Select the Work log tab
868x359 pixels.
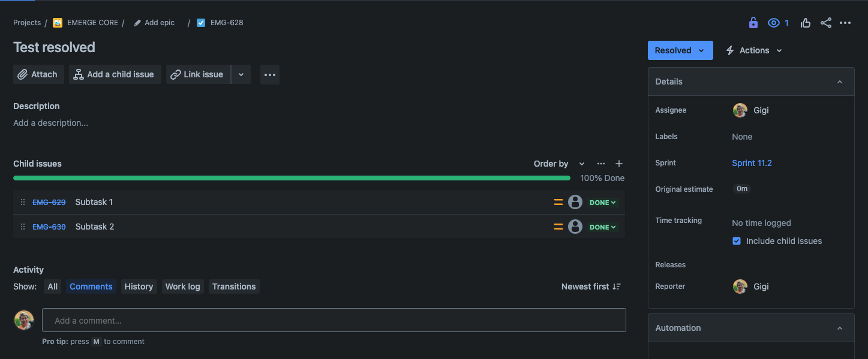pyautogui.click(x=182, y=286)
